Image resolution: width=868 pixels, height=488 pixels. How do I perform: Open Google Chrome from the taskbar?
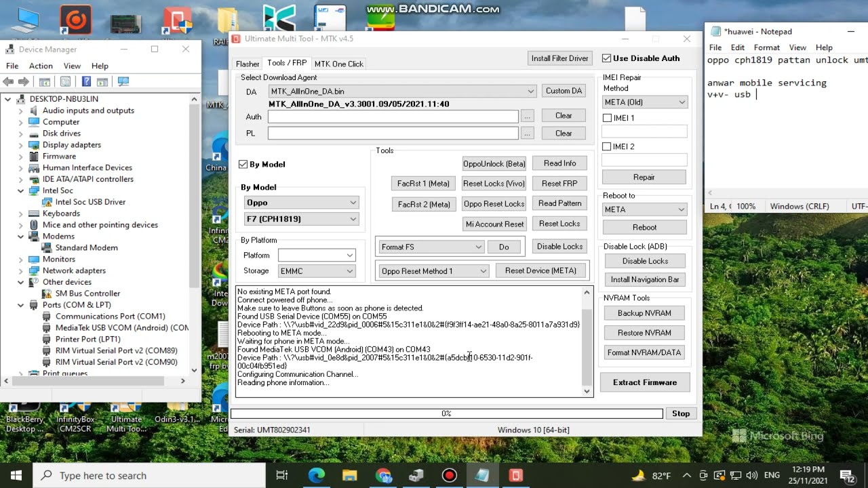tap(383, 475)
